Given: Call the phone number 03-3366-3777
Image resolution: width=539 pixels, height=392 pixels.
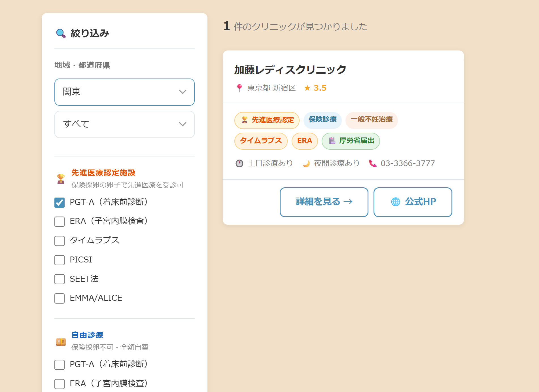Looking at the screenshot, I should pos(408,163).
